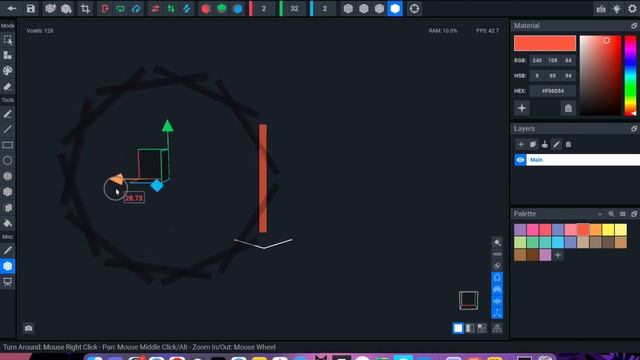Select the crop tool in top toolbar
Screen dimensions: 640x360
(85, 9)
